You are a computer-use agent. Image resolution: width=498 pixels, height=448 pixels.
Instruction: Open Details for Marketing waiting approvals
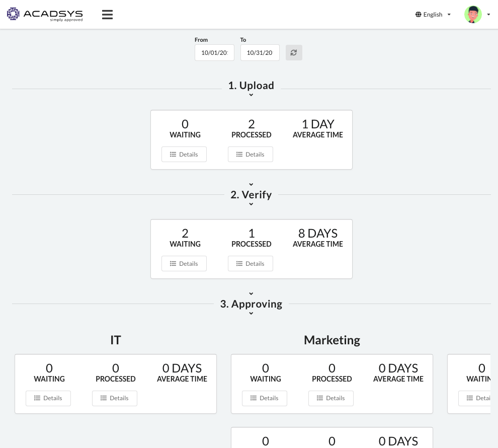[265, 398]
